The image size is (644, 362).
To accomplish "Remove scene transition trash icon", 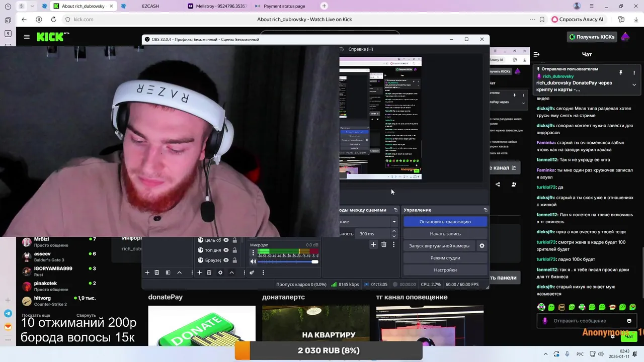I will click(383, 244).
